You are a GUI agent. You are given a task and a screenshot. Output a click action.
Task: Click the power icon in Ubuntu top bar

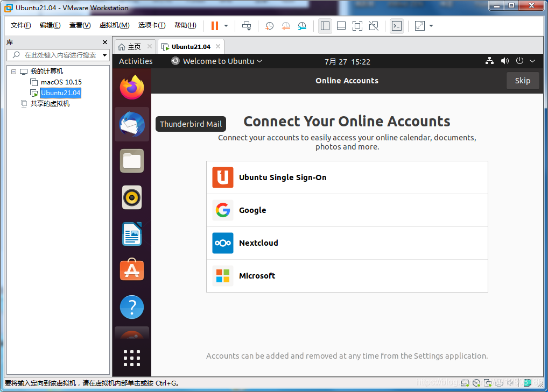[519, 61]
